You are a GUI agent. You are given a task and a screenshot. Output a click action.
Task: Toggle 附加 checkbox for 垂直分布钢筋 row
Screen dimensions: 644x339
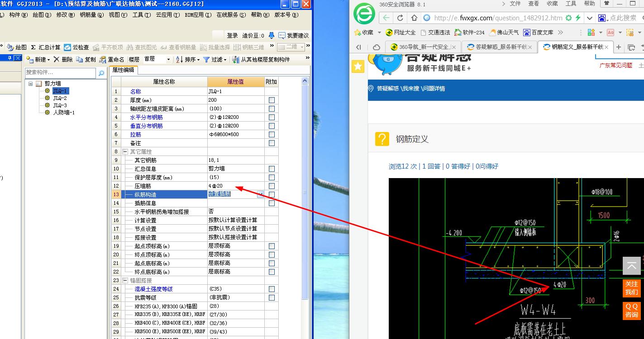pos(272,126)
